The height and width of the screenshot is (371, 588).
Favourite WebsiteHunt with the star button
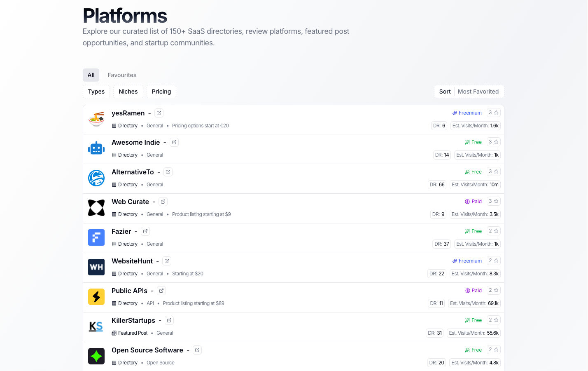tap(494, 261)
